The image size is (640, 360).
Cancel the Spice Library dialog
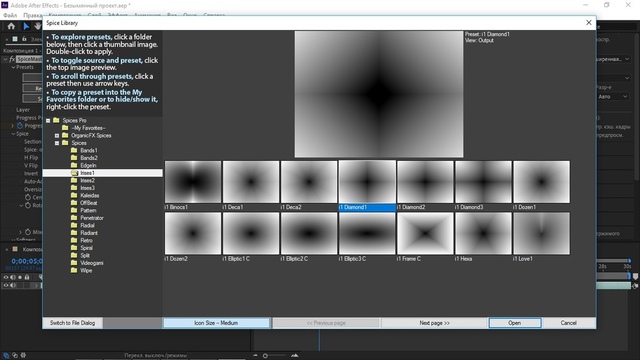pos(569,323)
